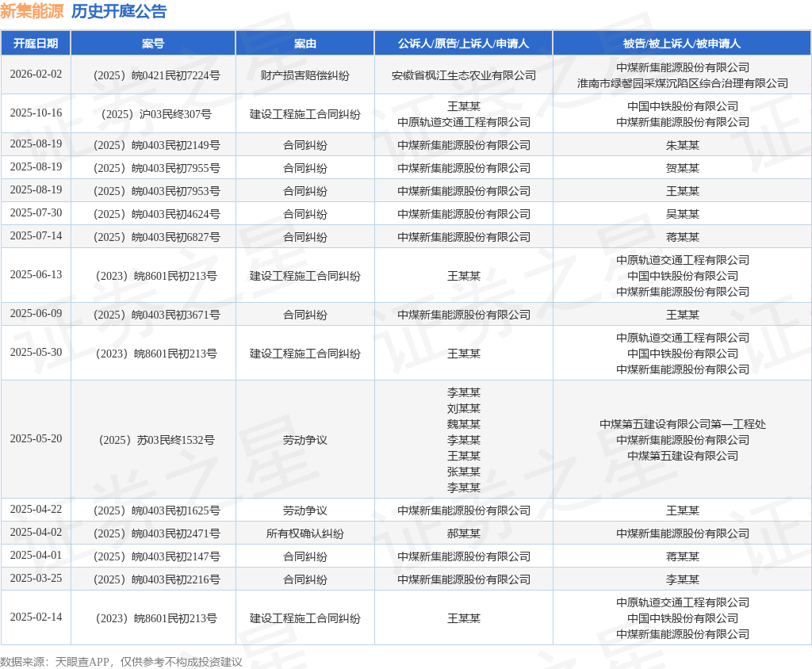Click the date 2025-04-22

[36, 510]
